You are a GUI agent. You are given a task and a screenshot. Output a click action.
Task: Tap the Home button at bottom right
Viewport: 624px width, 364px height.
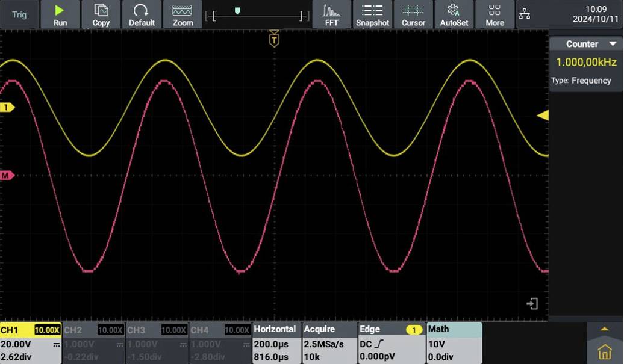pos(604,351)
